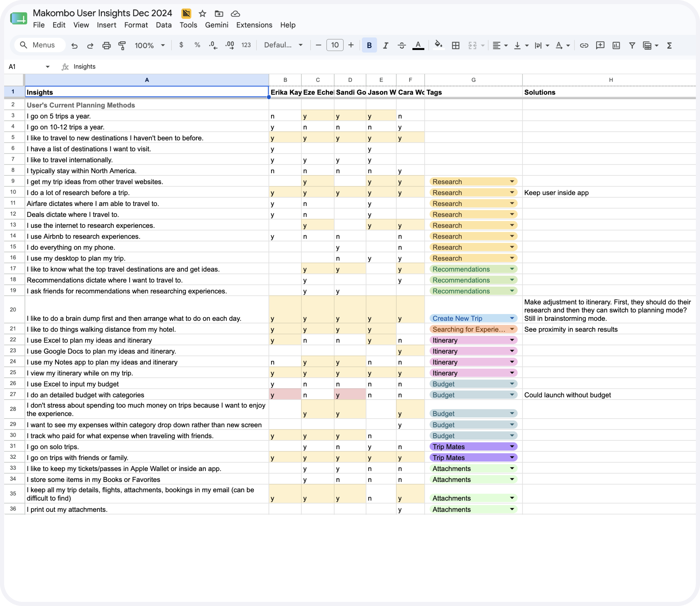Click the Menus search box
This screenshot has width=700, height=606.
click(40, 45)
